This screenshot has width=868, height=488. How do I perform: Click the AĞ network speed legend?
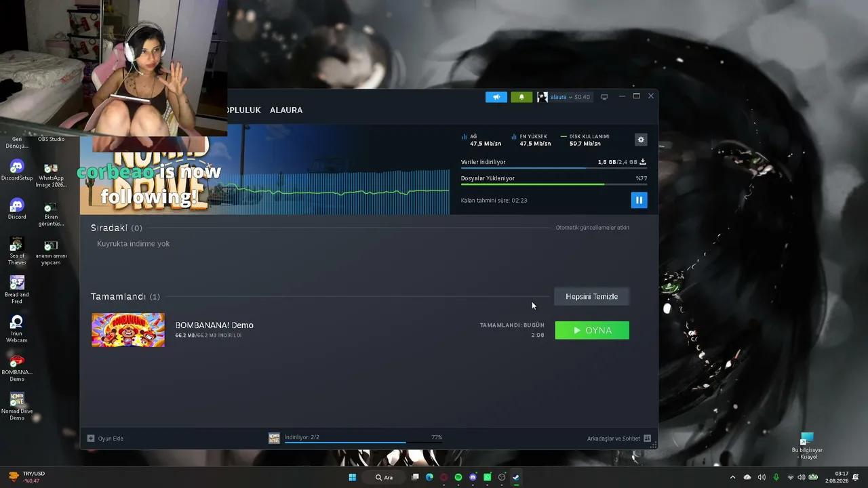coord(481,140)
